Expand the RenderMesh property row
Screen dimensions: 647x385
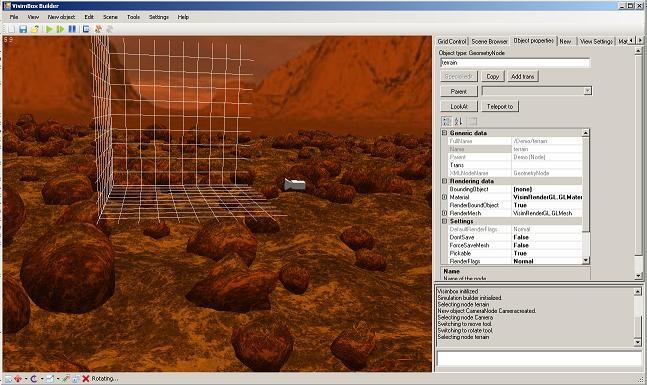[x=445, y=213]
